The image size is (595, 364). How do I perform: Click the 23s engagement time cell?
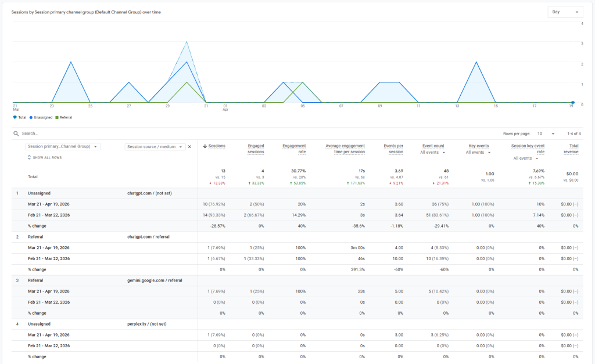[361, 291]
